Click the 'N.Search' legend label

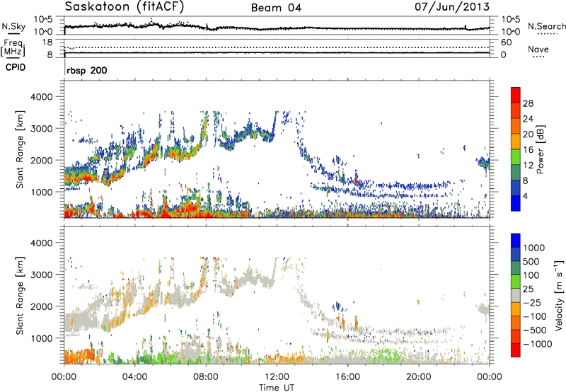pyautogui.click(x=546, y=26)
